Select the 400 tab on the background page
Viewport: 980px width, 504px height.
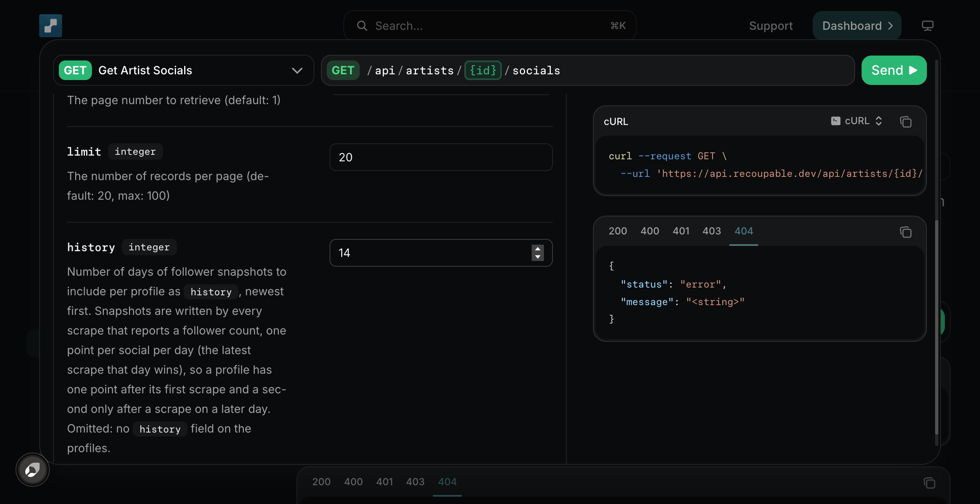point(353,482)
